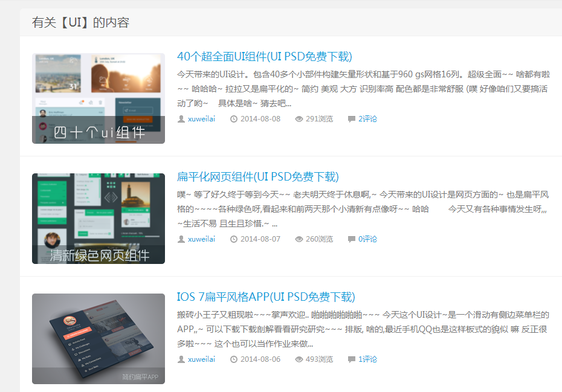562x392 pixels.
Task: Click the eye icon showing 493浏览
Action: 299,359
